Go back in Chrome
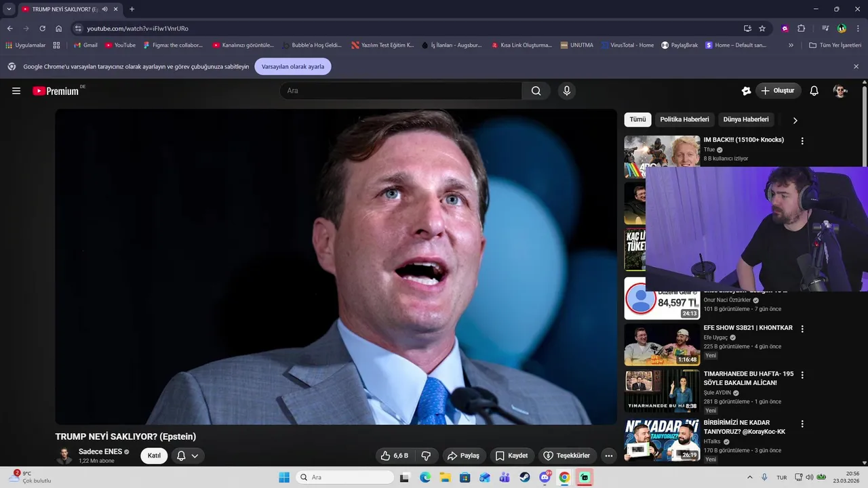868x488 pixels. point(9,28)
